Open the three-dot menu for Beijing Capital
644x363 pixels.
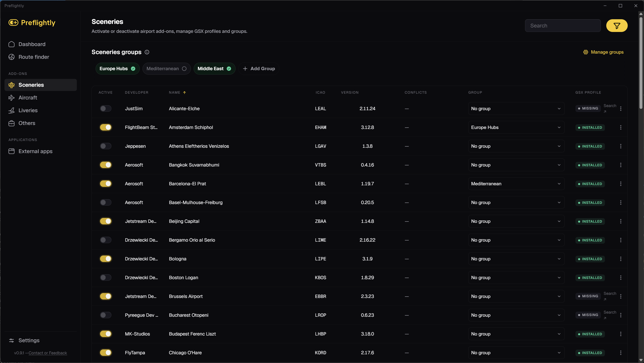(621, 221)
